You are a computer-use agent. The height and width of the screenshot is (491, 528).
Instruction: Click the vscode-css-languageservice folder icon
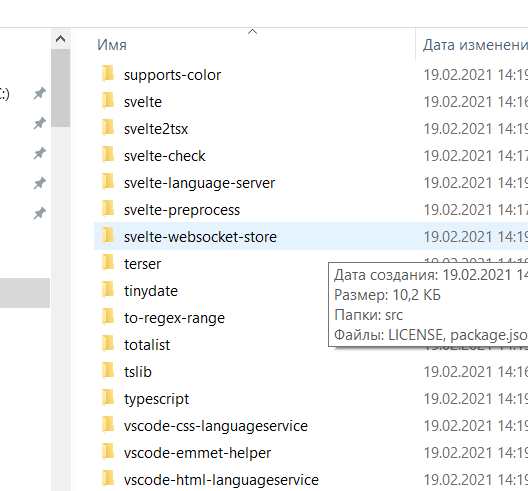click(108, 425)
